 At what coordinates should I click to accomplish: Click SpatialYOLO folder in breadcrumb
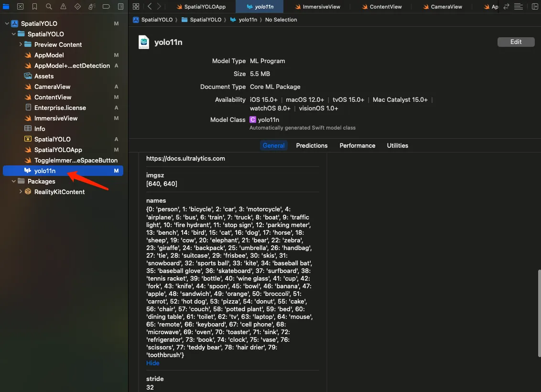[202, 20]
